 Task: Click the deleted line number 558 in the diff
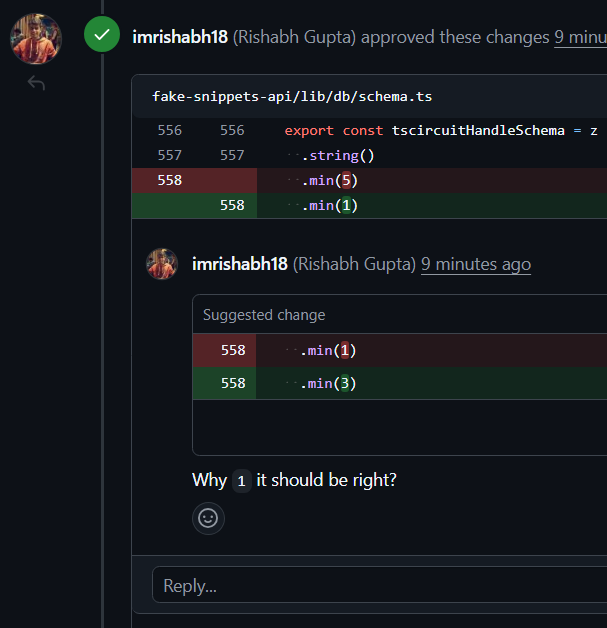point(169,180)
